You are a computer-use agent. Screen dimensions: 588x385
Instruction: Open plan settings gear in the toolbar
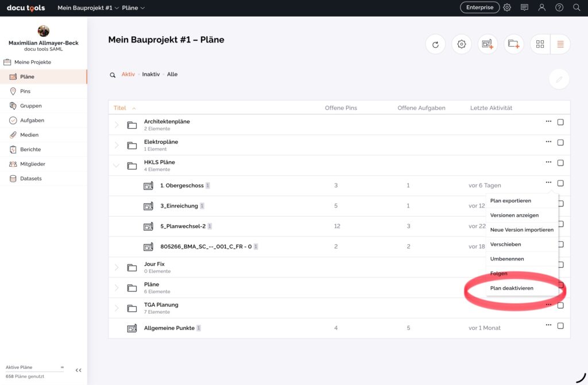tap(461, 44)
